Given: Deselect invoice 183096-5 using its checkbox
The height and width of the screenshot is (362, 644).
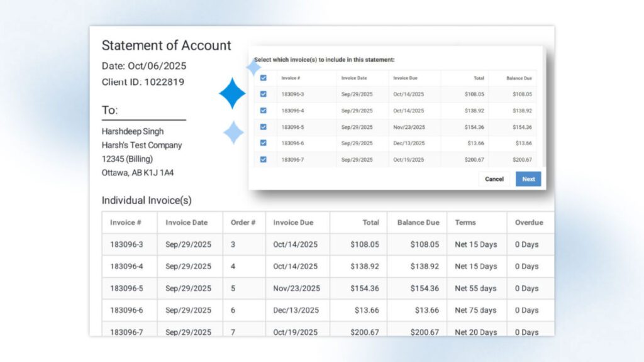Looking at the screenshot, I should pos(264,127).
